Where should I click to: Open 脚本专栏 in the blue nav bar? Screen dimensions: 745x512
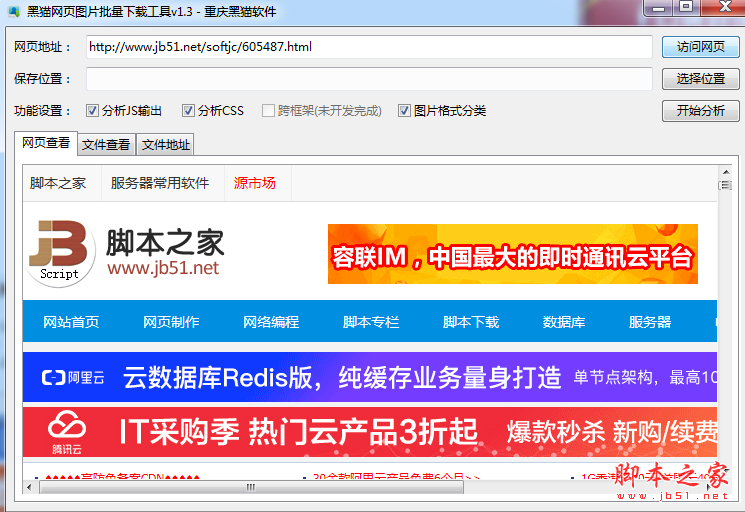coord(371,322)
